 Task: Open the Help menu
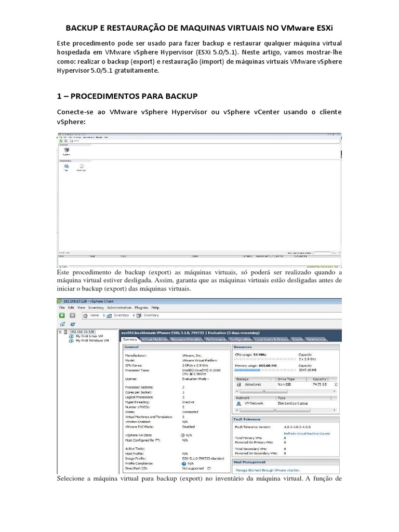(x=155, y=308)
